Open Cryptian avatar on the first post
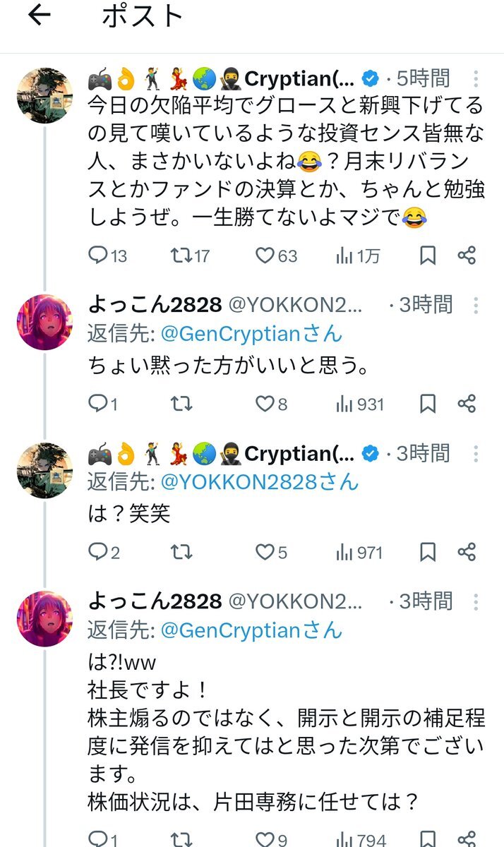 click(45, 95)
